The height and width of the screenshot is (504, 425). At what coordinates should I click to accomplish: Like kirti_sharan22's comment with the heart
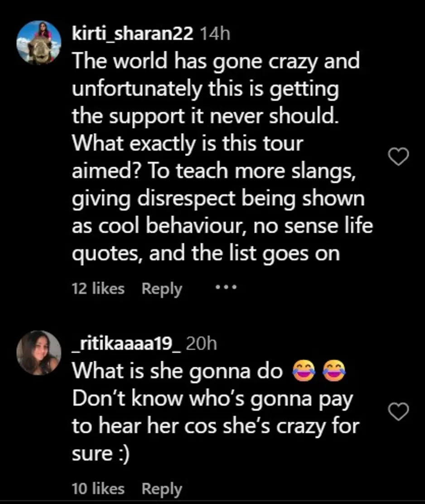(399, 157)
